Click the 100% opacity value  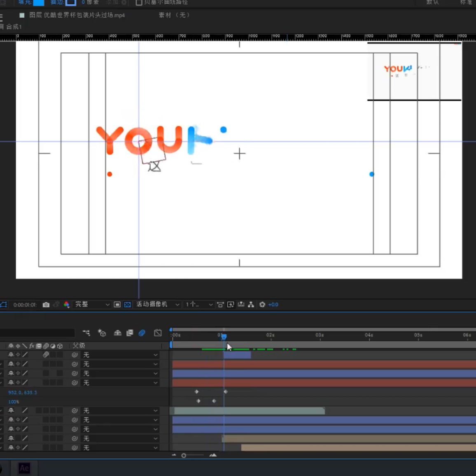(x=14, y=401)
